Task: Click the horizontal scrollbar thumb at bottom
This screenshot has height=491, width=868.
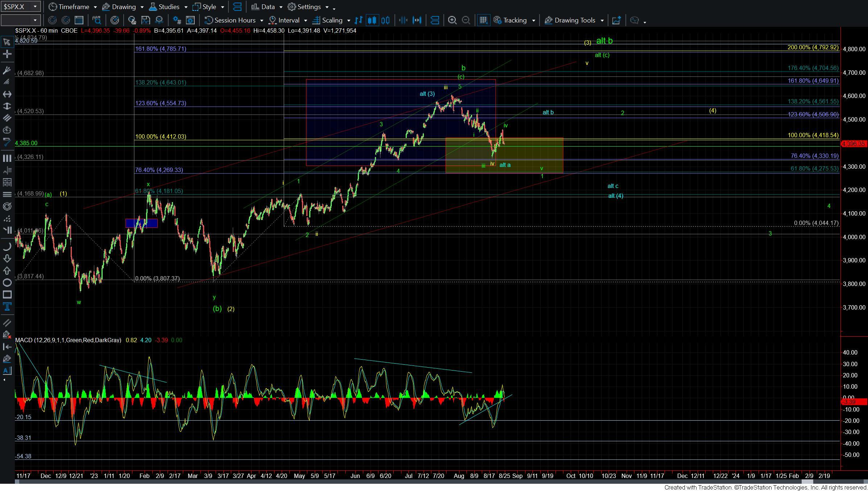Action: (807, 482)
